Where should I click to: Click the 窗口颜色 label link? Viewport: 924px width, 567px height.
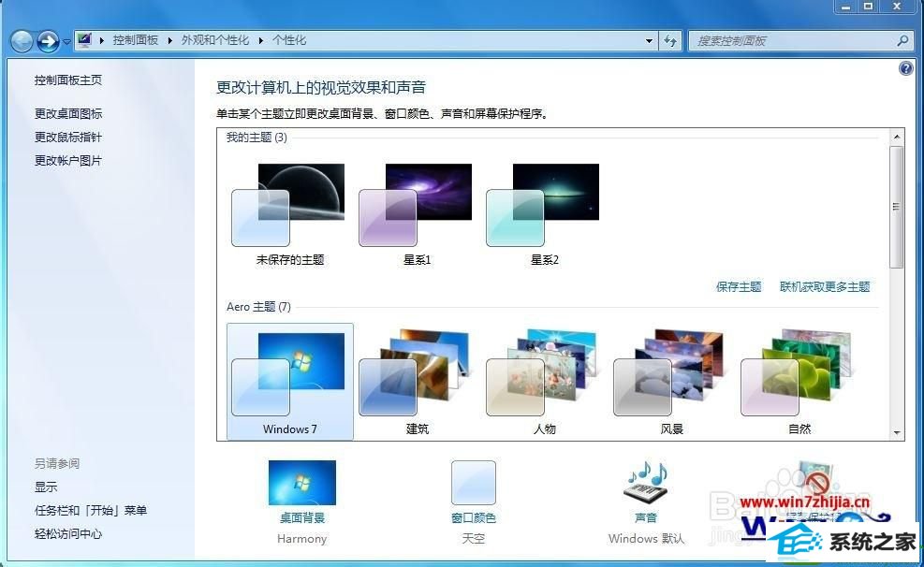click(473, 518)
